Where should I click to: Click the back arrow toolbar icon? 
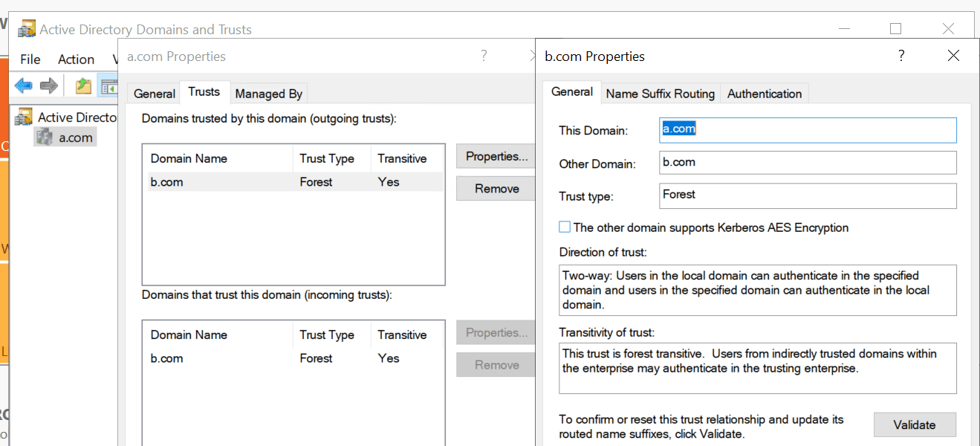pyautogui.click(x=24, y=86)
